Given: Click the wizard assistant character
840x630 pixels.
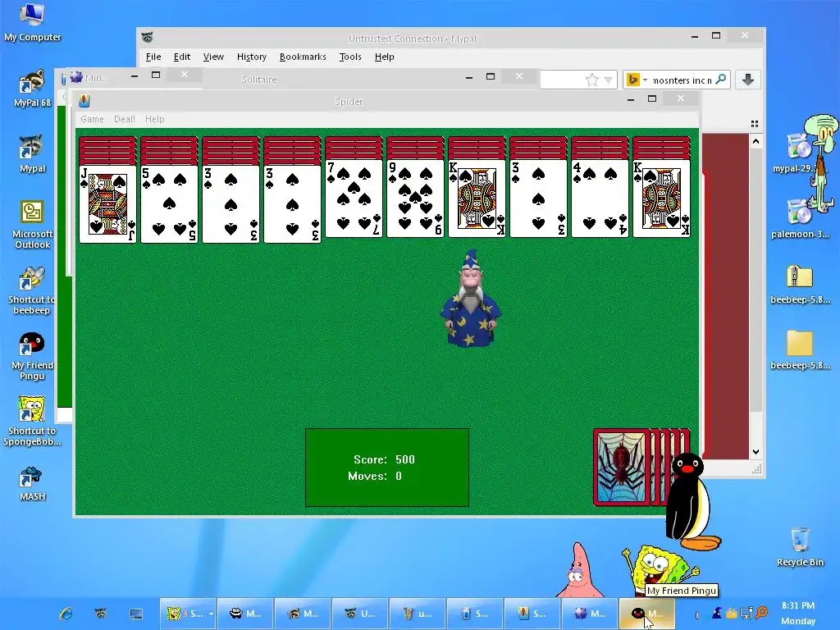Looking at the screenshot, I should click(470, 298).
